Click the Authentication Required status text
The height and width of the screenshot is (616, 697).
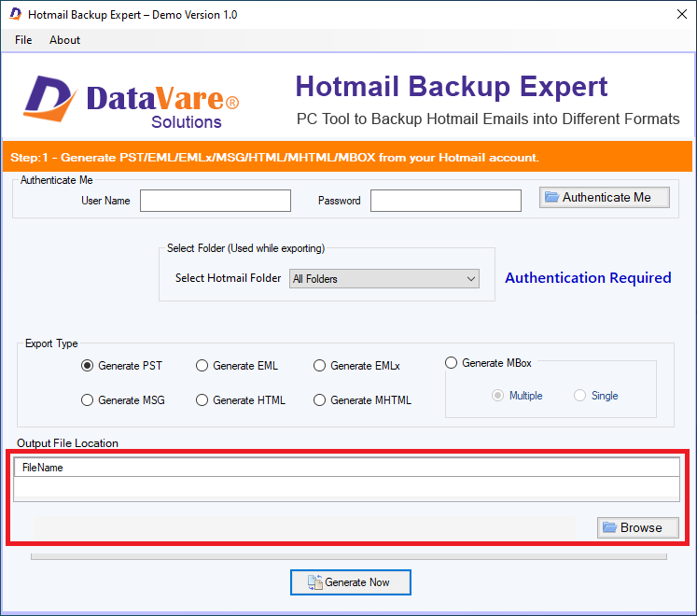click(588, 278)
